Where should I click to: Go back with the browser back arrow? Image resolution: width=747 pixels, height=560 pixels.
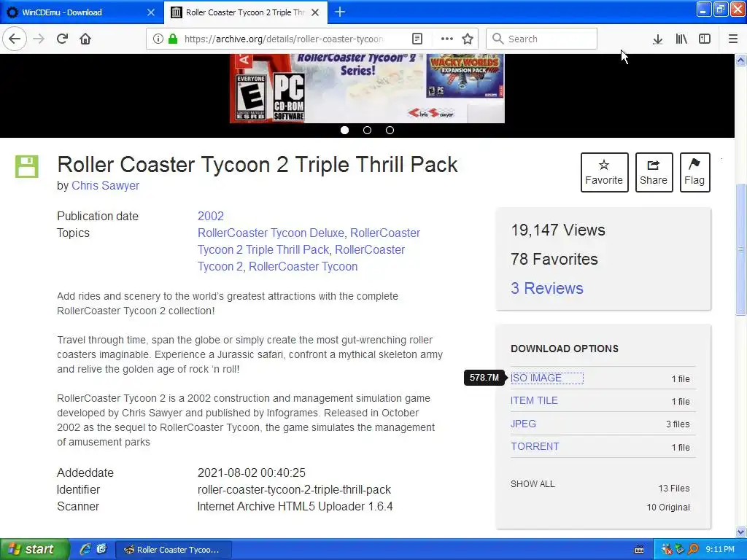click(15, 39)
